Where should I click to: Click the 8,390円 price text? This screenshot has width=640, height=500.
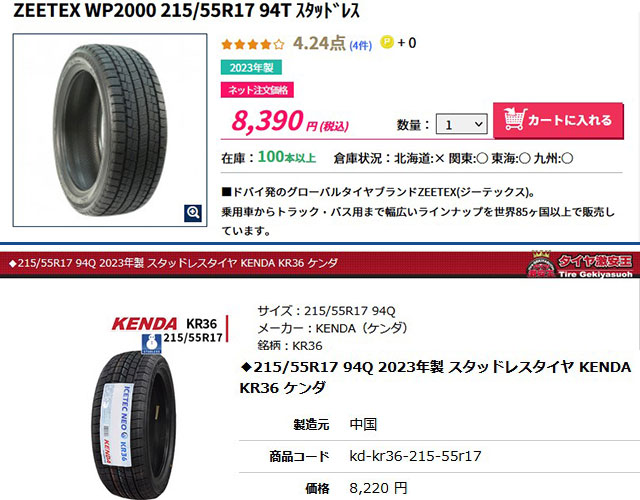pos(290,122)
